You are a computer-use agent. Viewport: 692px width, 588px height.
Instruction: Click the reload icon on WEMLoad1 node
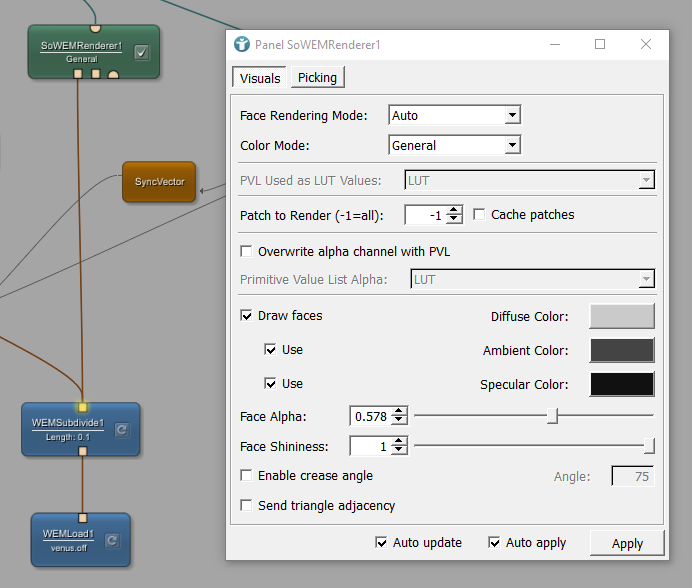(112, 541)
